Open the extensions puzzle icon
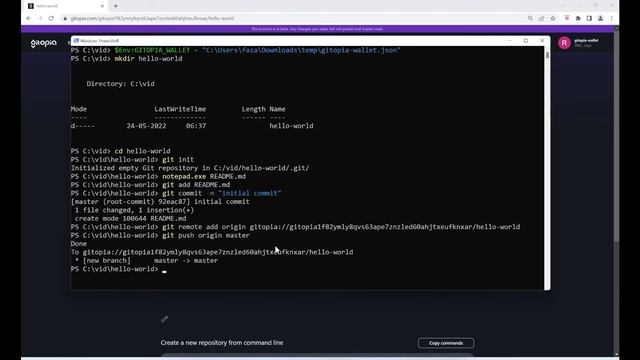Viewport: 640px width, 360px height. click(578, 18)
